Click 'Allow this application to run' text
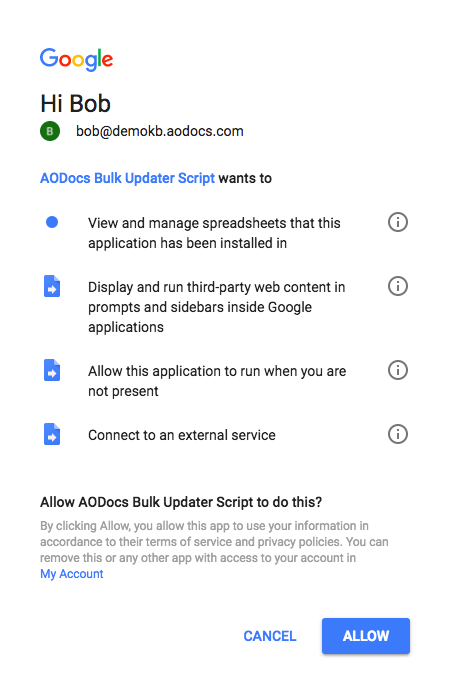 (x=217, y=381)
